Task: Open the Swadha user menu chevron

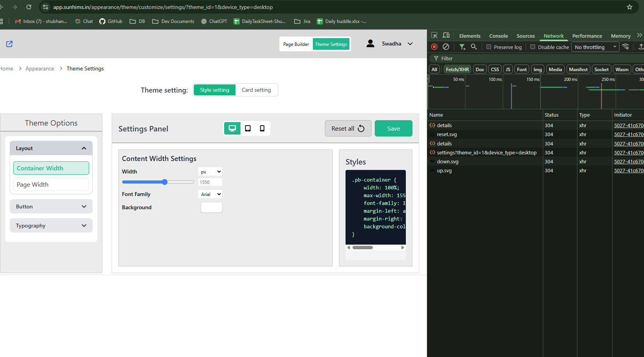Action: pyautogui.click(x=410, y=44)
